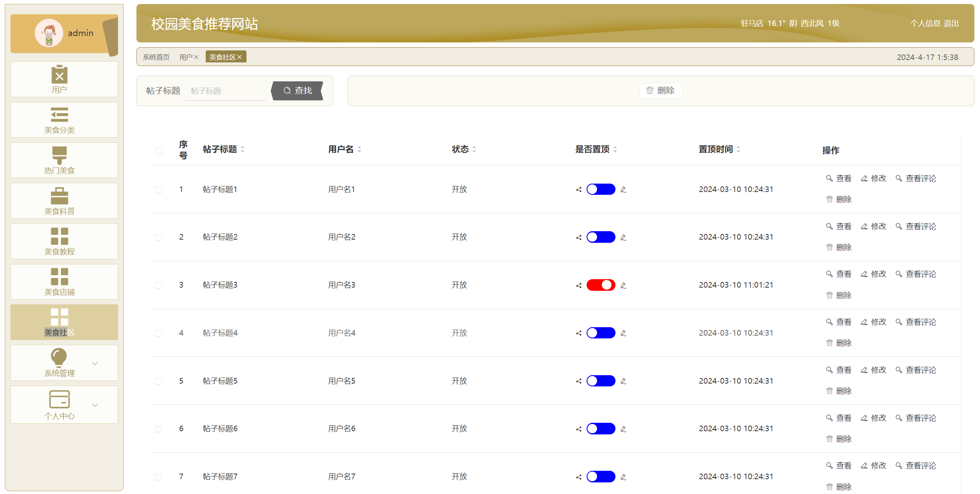The width and height of the screenshot is (980, 494).
Task: Focus the 帖子标题 search input field
Action: pyautogui.click(x=226, y=91)
